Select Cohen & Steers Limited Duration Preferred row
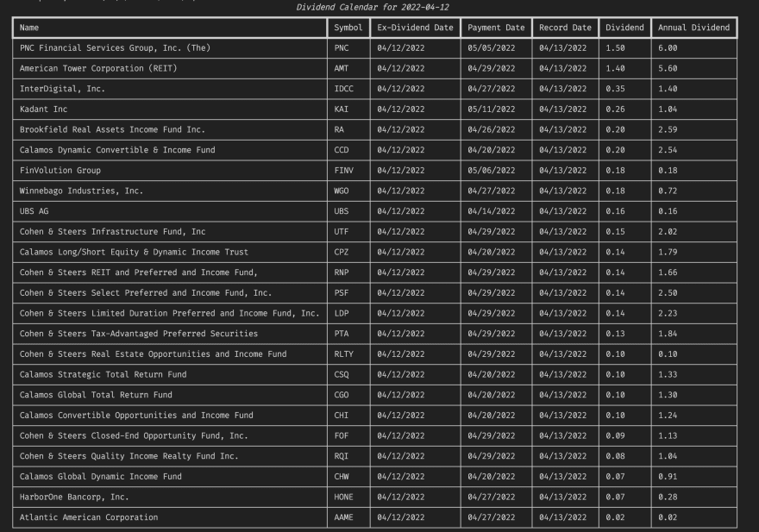Screen dimensions: 759x532 [x=169, y=313]
